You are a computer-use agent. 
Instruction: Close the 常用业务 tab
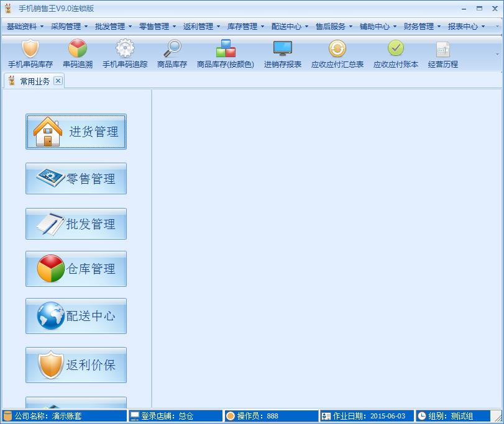57,80
